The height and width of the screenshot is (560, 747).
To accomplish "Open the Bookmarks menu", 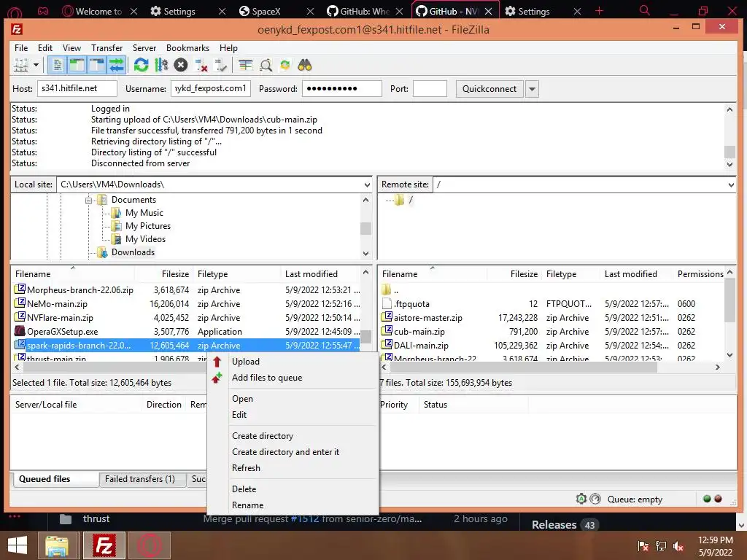I will pos(187,48).
